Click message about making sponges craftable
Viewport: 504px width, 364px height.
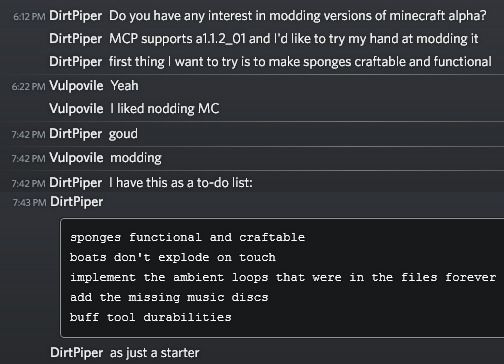pos(300,62)
